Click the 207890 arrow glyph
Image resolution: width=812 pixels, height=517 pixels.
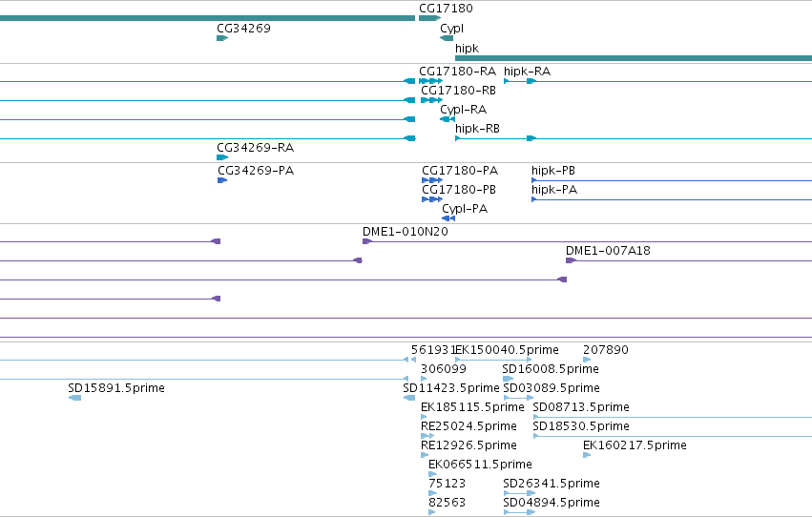point(587,360)
